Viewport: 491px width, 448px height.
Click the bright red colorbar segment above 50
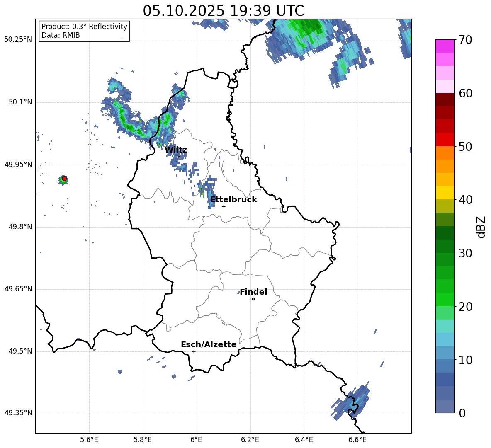pyautogui.click(x=445, y=140)
